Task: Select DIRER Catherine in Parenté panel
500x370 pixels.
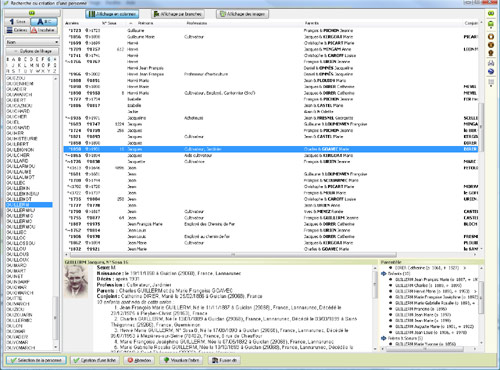Action: pyautogui.click(x=427, y=268)
